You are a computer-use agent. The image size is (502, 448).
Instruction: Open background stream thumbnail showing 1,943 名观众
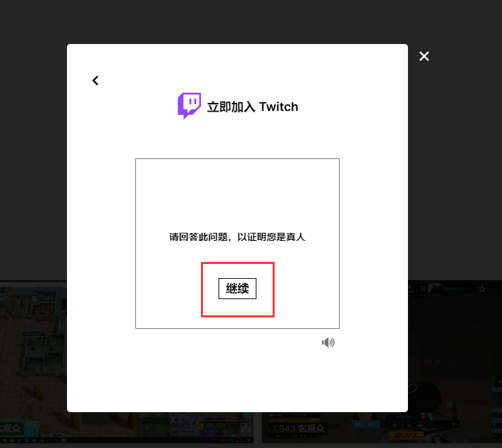(455, 362)
